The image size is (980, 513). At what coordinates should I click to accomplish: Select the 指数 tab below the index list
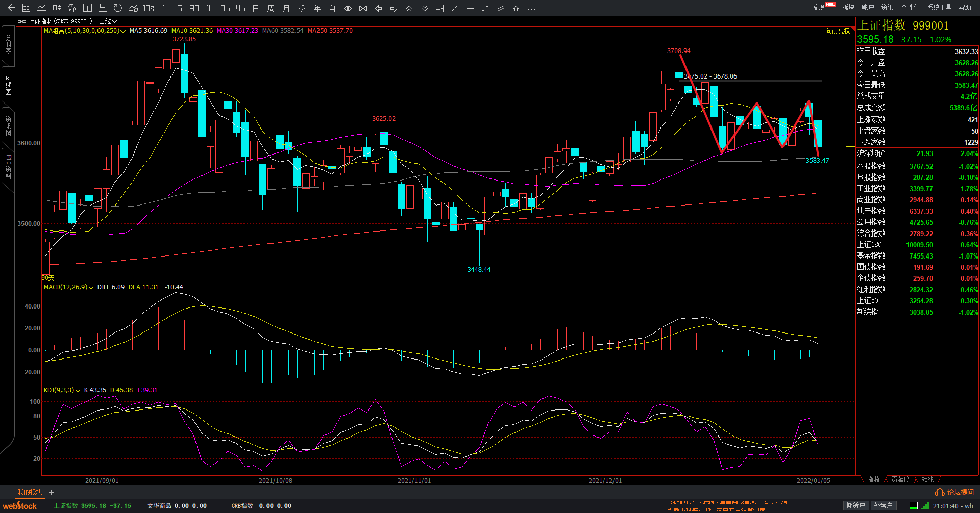click(873, 479)
